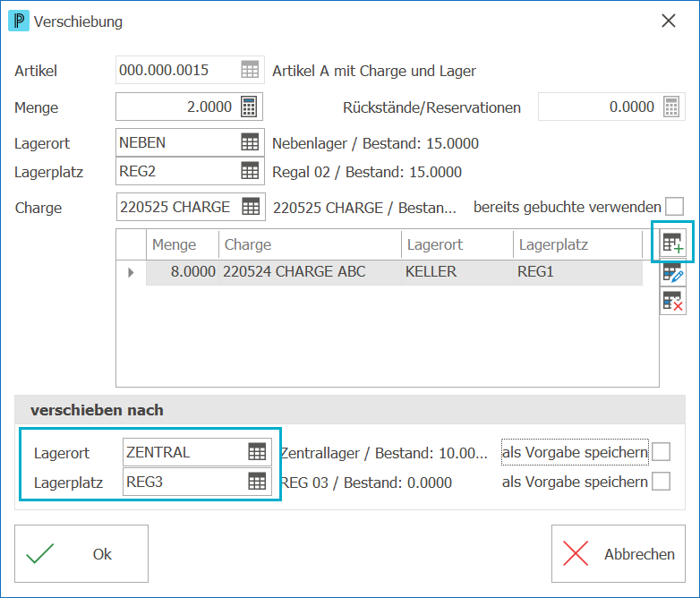This screenshot has width=700, height=598.
Task: Open lookup icon in upper Lagerplatz field REG2
Action: [250, 171]
